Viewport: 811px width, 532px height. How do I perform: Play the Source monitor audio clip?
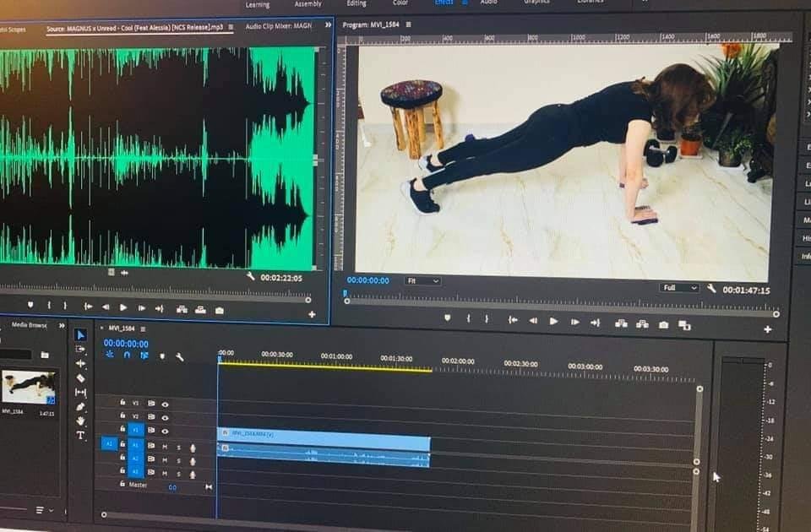click(123, 307)
